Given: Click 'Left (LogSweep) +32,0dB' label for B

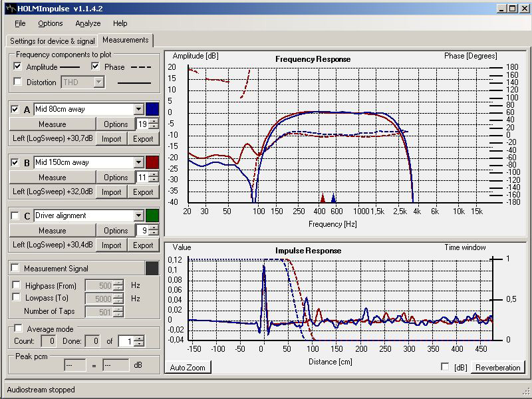Looking at the screenshot, I should [53, 192].
